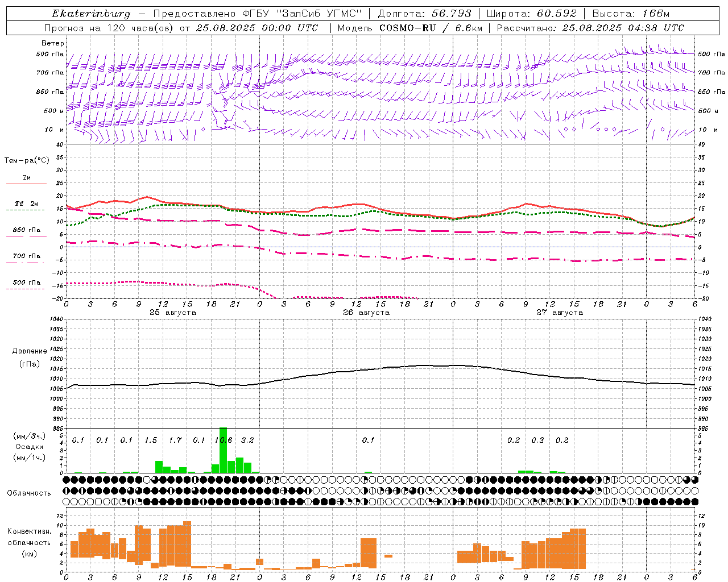The height and width of the screenshot is (582, 728).
Task: Click the (гПа) pressure unit label
Action: point(30,364)
